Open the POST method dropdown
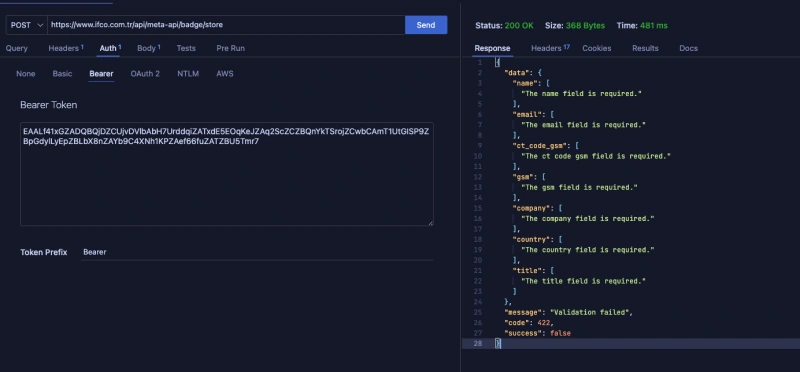 tap(27, 25)
